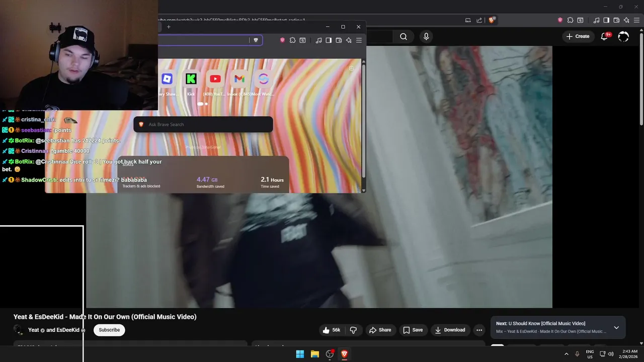The width and height of the screenshot is (644, 362).
Task: Subscribe to Yeat channel
Action: coord(109,330)
